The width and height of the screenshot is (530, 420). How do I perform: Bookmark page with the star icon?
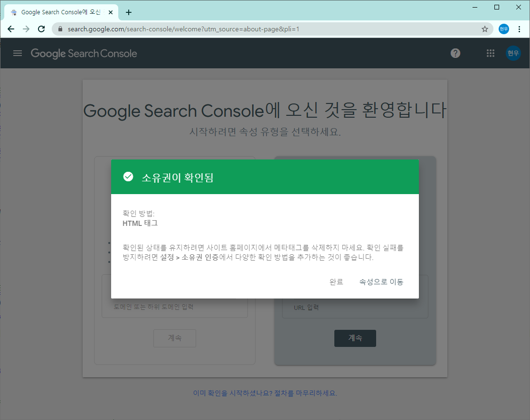485,29
